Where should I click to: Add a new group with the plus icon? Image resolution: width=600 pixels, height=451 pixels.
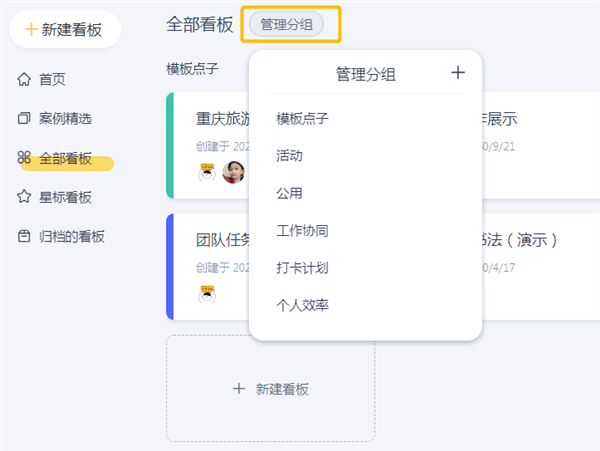coord(458,72)
